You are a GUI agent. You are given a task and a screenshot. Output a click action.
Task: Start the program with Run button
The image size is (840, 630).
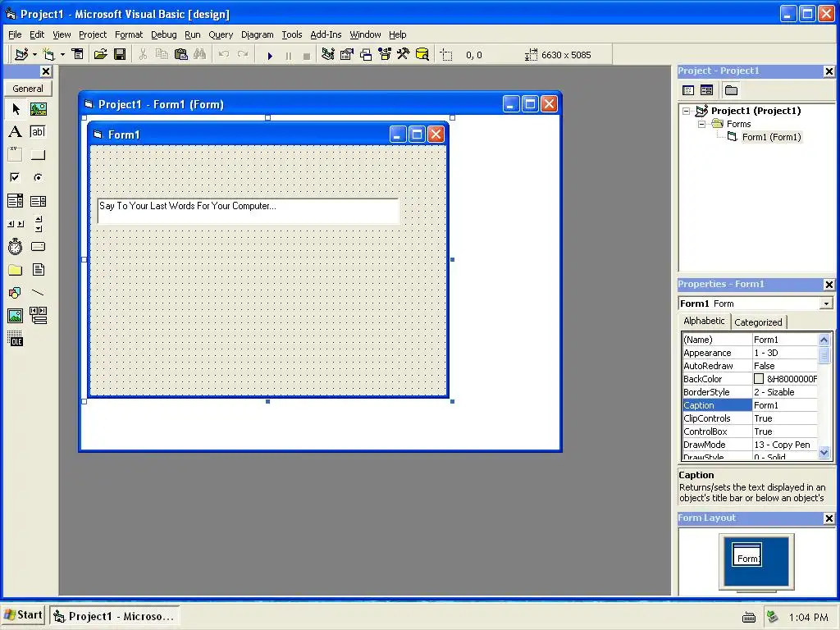tap(270, 55)
